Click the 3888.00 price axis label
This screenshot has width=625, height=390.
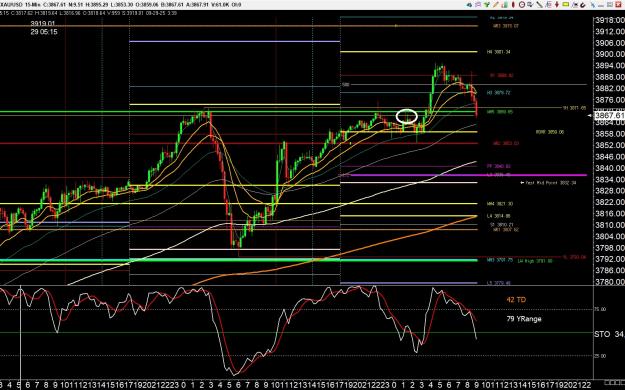click(x=609, y=77)
